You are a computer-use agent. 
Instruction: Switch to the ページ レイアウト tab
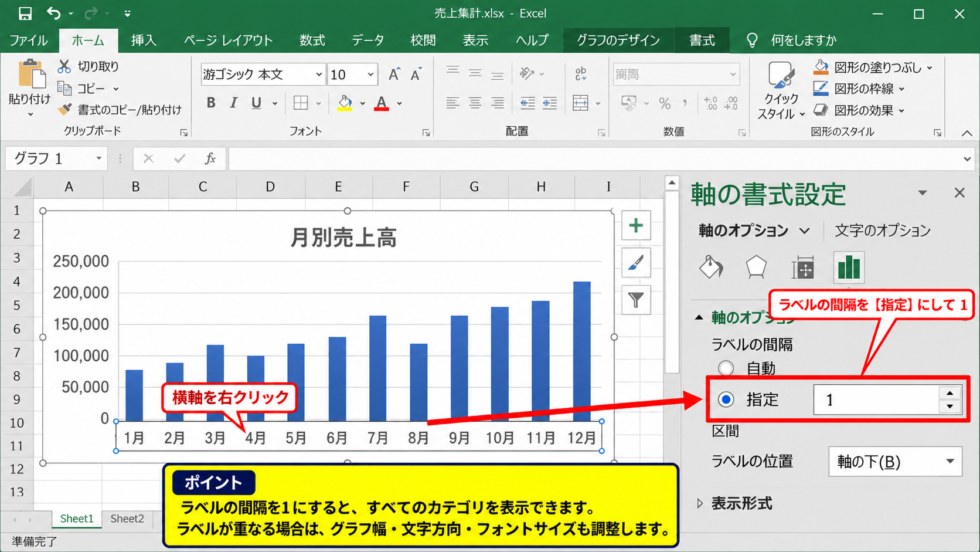tap(228, 40)
